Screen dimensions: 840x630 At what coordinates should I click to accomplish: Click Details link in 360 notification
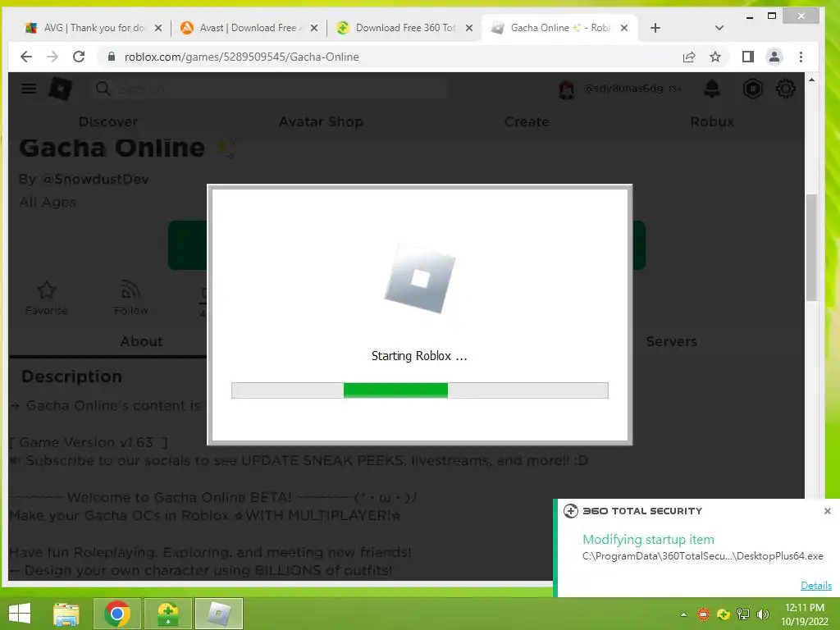816,585
